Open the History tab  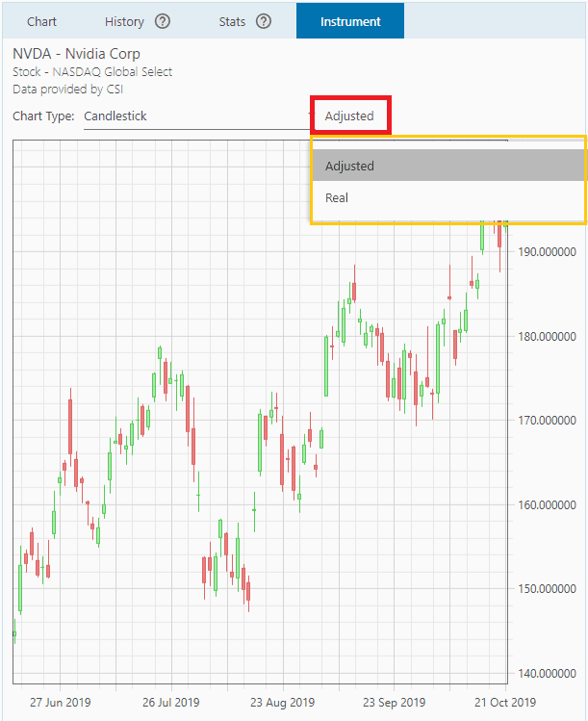click(x=124, y=21)
